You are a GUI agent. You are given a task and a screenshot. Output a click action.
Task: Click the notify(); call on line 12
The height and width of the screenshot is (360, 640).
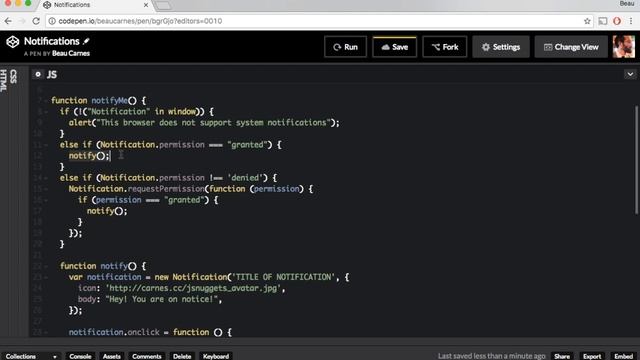89,156
